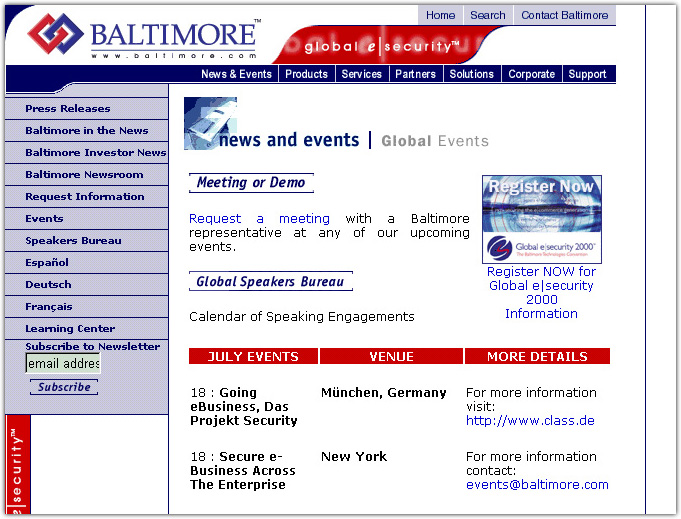Screen dimensions: 681x519
Task: Click Calendar of Speaking Engagements text
Action: point(302,317)
